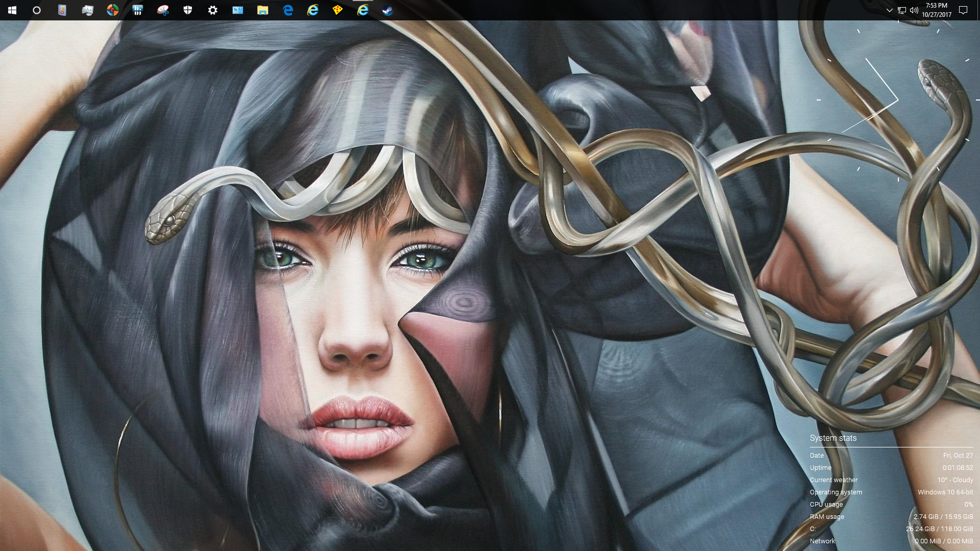Image resolution: width=980 pixels, height=551 pixels.
Task: Open File Explorer folder icon
Action: [x=263, y=10]
